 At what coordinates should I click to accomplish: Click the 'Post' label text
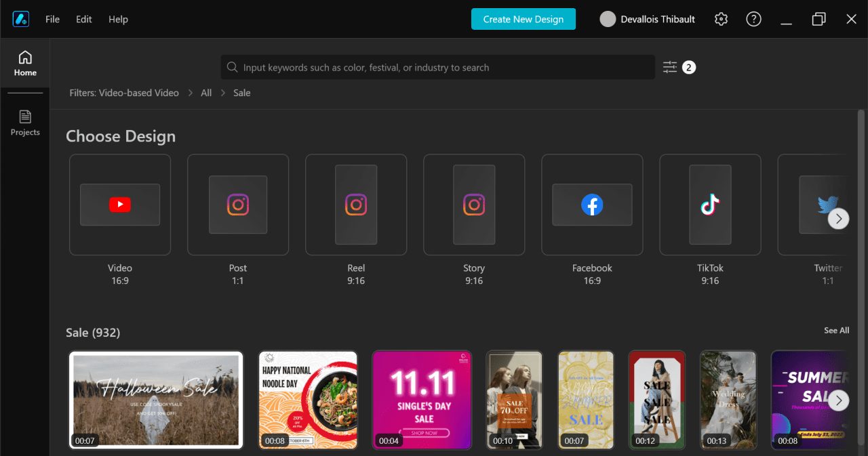click(x=238, y=268)
